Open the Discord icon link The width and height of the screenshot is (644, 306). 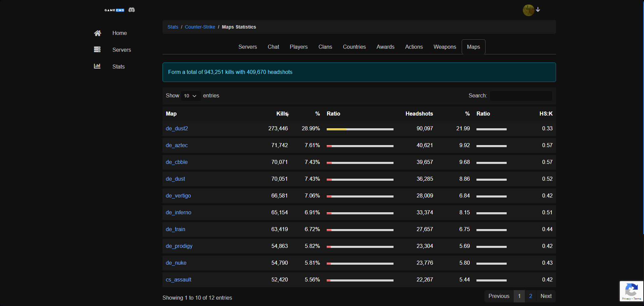(x=132, y=10)
